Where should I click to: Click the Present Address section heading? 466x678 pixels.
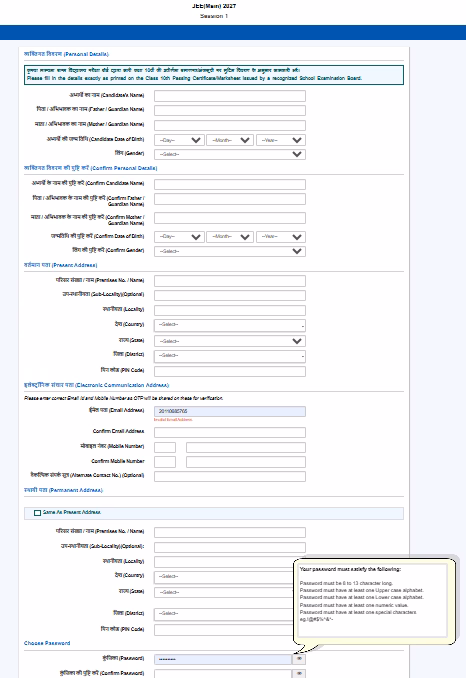click(x=61, y=265)
